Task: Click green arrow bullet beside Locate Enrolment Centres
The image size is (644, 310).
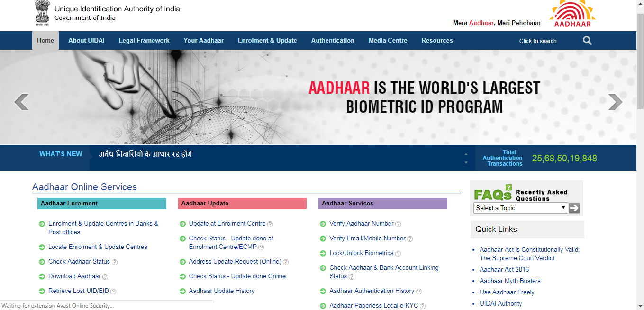Action: click(x=42, y=247)
